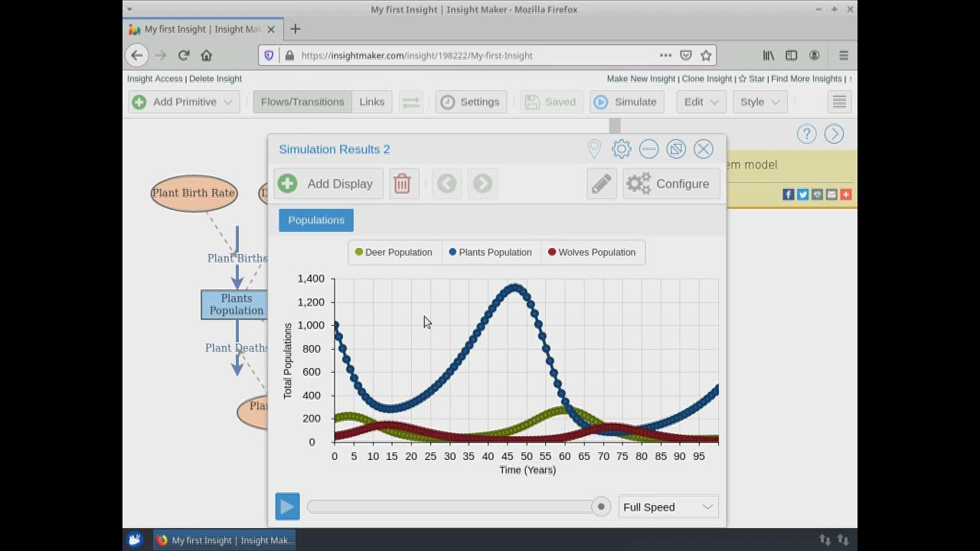Click the Firefox taskbar window button
Viewport: 980px width, 551px height.
[x=225, y=540]
